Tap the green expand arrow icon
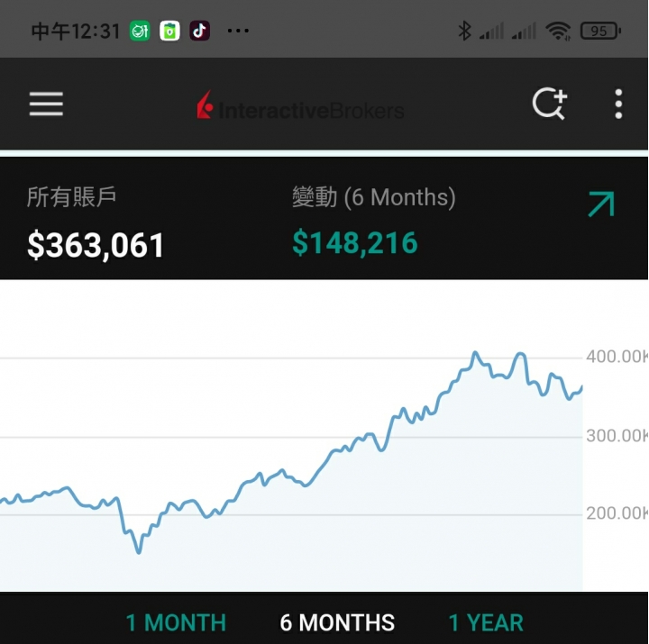The width and height of the screenshot is (649, 644). coord(600,204)
